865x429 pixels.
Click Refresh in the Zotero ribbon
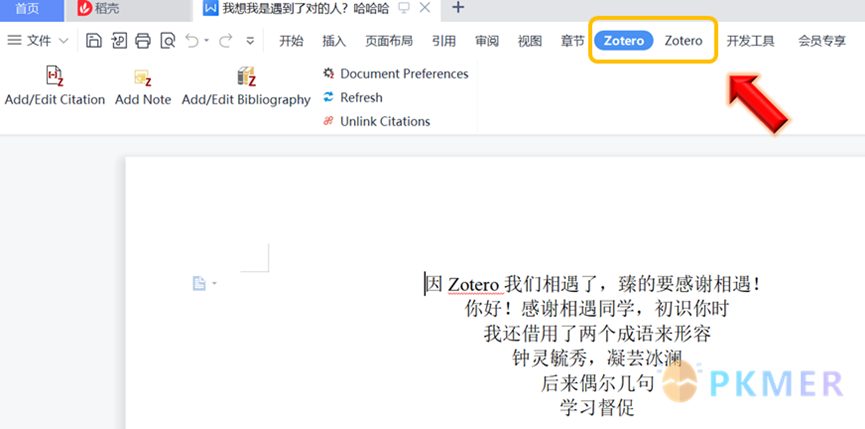point(353,98)
